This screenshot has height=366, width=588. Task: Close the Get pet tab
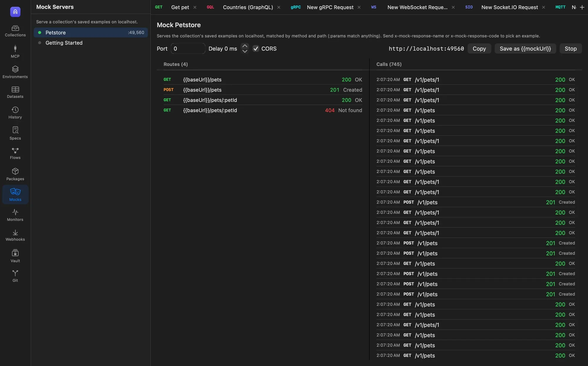pos(195,7)
